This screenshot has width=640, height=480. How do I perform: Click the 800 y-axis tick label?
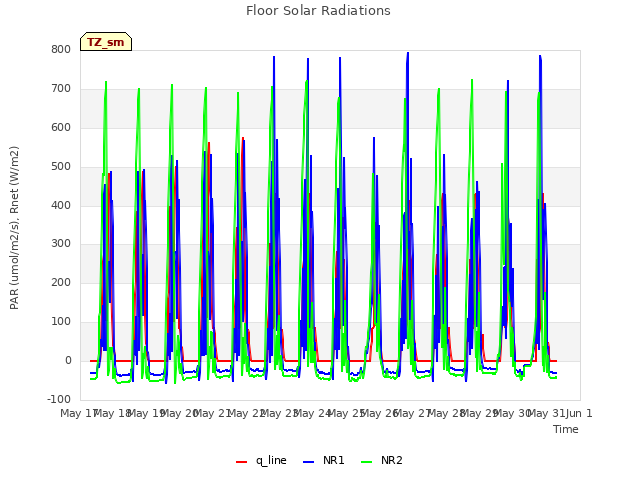pos(61,49)
